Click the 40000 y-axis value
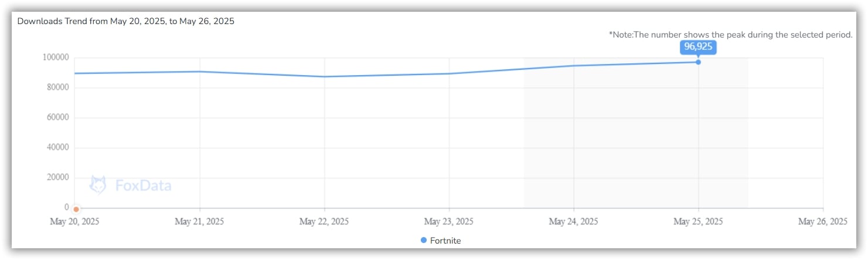868x260 pixels. tap(58, 148)
